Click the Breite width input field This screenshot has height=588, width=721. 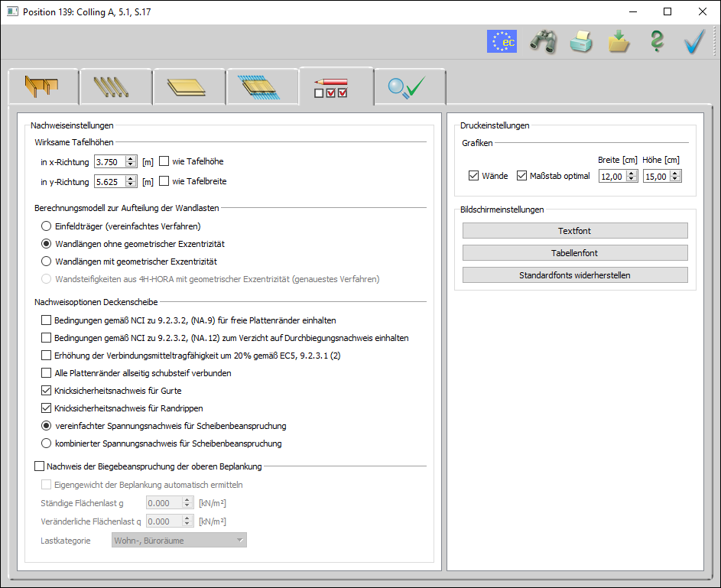[612, 177]
